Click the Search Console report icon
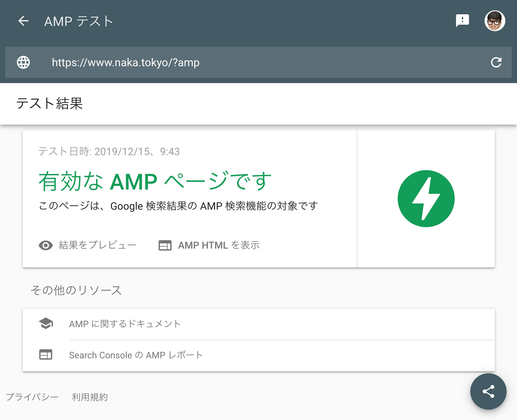 [46, 354]
